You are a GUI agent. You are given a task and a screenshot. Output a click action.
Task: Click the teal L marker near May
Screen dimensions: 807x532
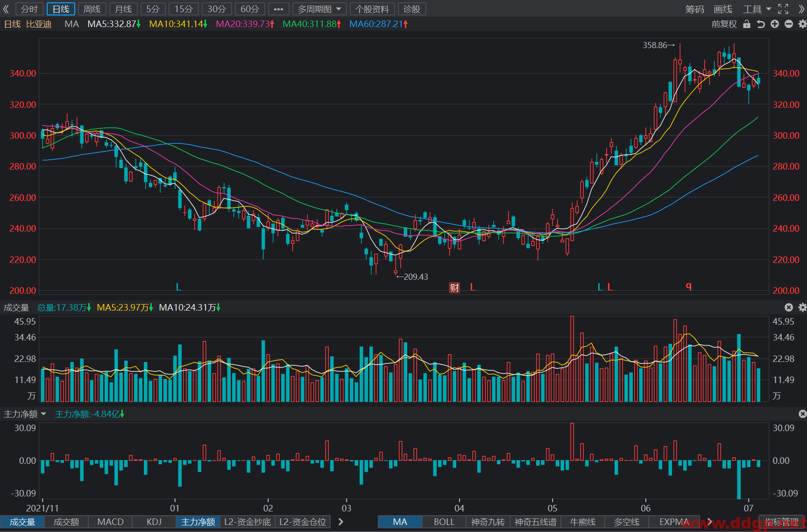click(x=600, y=286)
